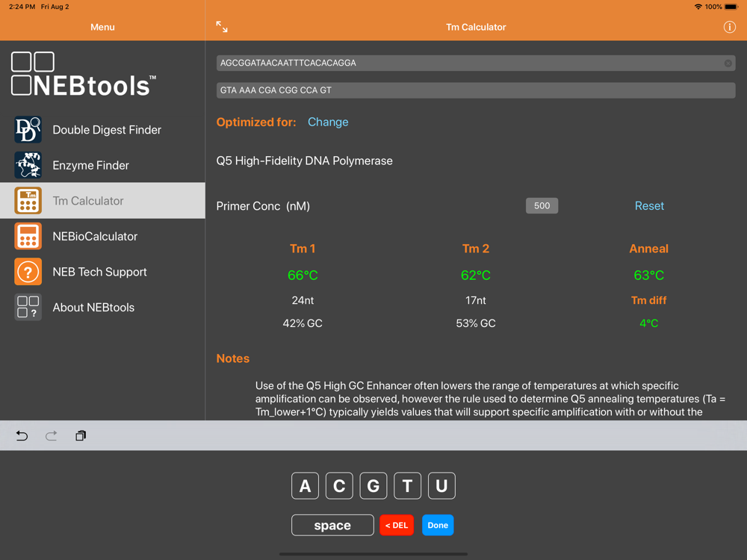
Task: Tap the Tm diff value 4°C
Action: tap(649, 323)
